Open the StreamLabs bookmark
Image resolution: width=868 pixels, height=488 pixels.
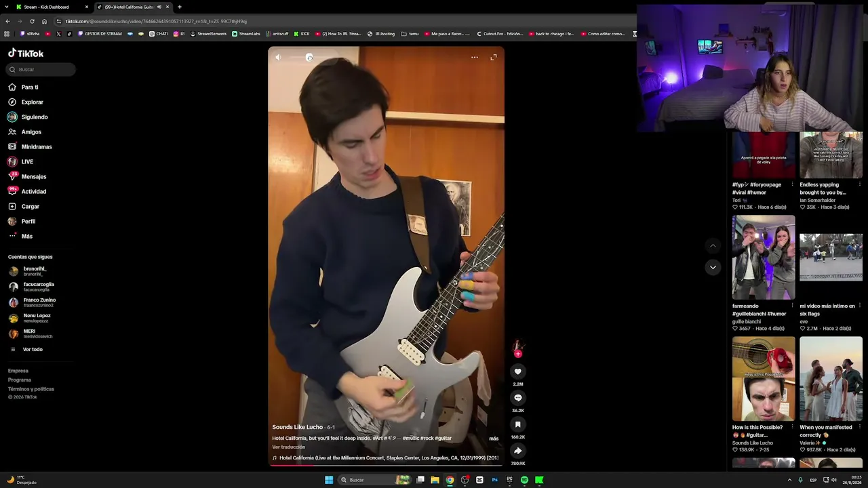pyautogui.click(x=246, y=33)
